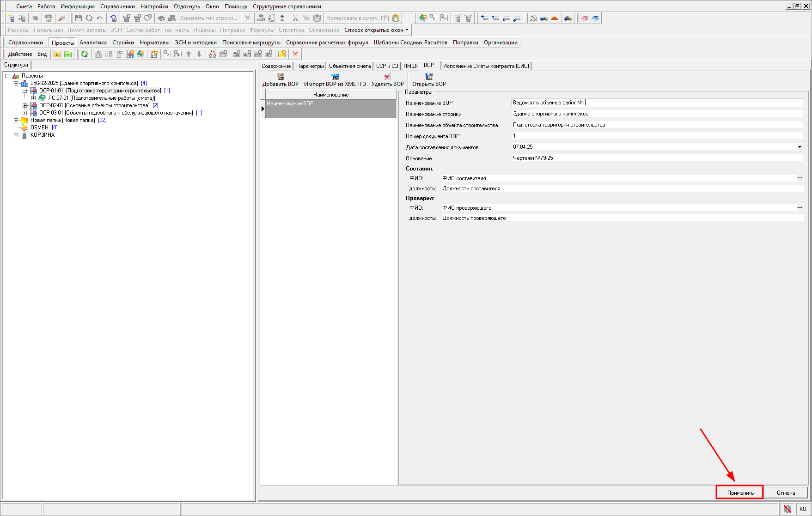Image resolution: width=812 pixels, height=516 pixels.
Task: Open the Список открытых окон dropdown
Action: pyautogui.click(x=376, y=30)
